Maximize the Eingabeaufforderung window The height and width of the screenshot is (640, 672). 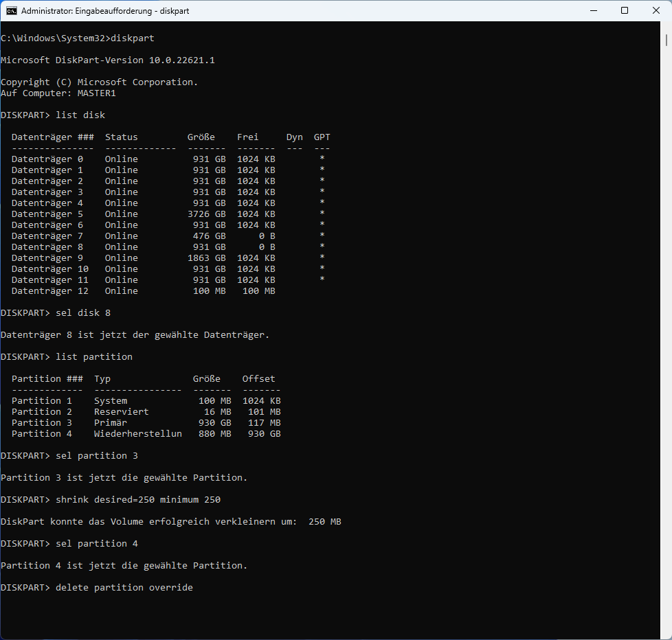click(624, 10)
